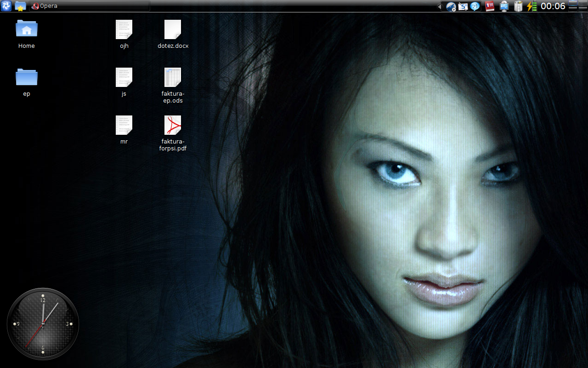The image size is (588, 368).
Task: Click the analog clock widget
Action: (x=43, y=324)
